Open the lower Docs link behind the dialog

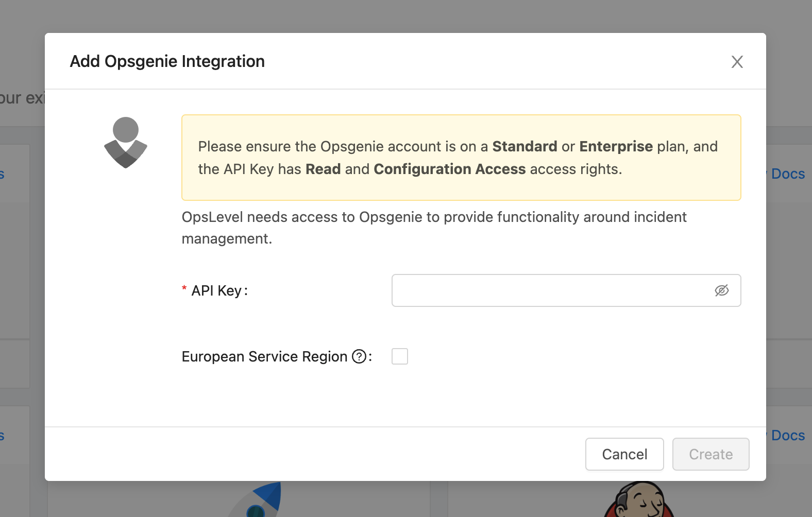787,436
